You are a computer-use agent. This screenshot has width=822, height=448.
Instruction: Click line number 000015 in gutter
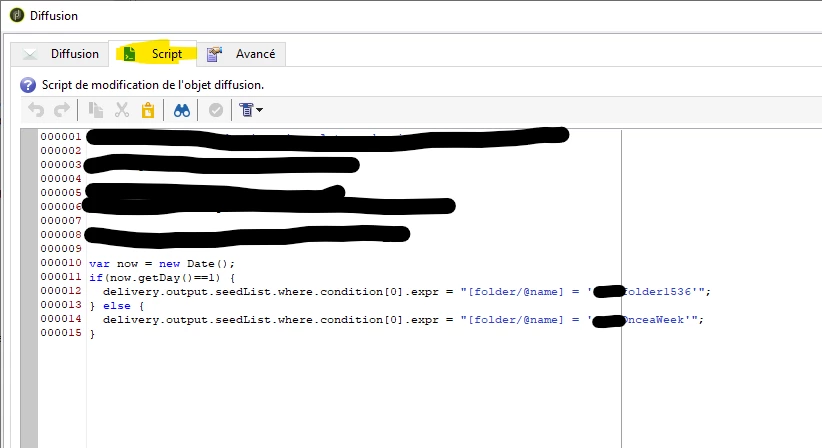[61, 333]
